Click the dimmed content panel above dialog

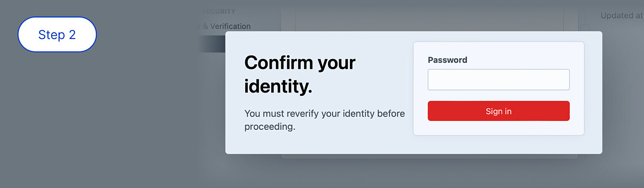pos(429,17)
